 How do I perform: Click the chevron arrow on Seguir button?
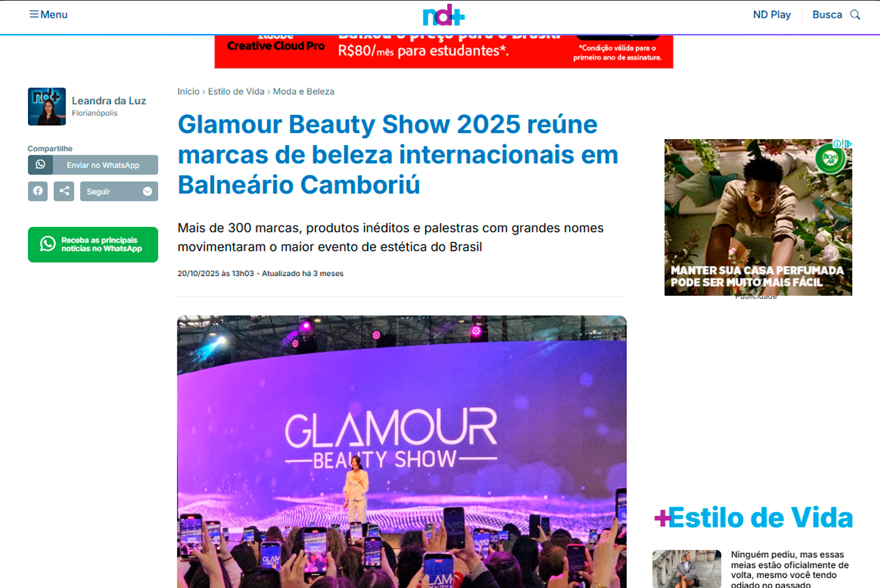pos(147,191)
